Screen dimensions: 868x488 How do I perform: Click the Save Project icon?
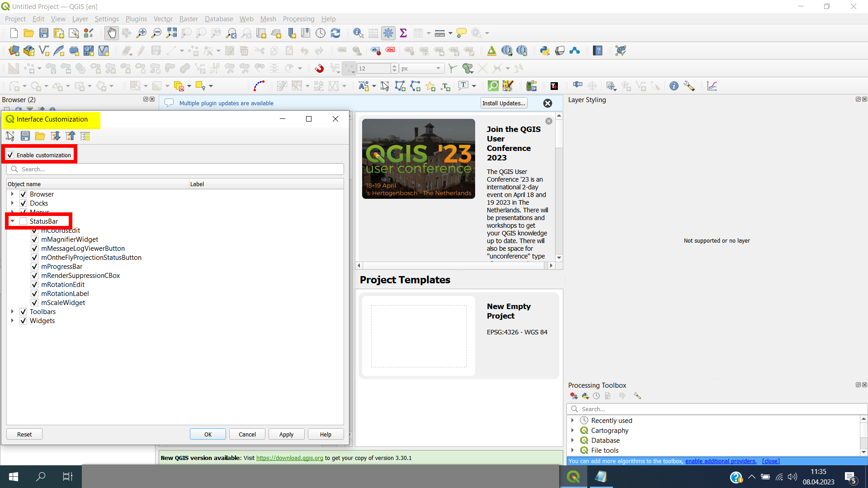pos(43,33)
